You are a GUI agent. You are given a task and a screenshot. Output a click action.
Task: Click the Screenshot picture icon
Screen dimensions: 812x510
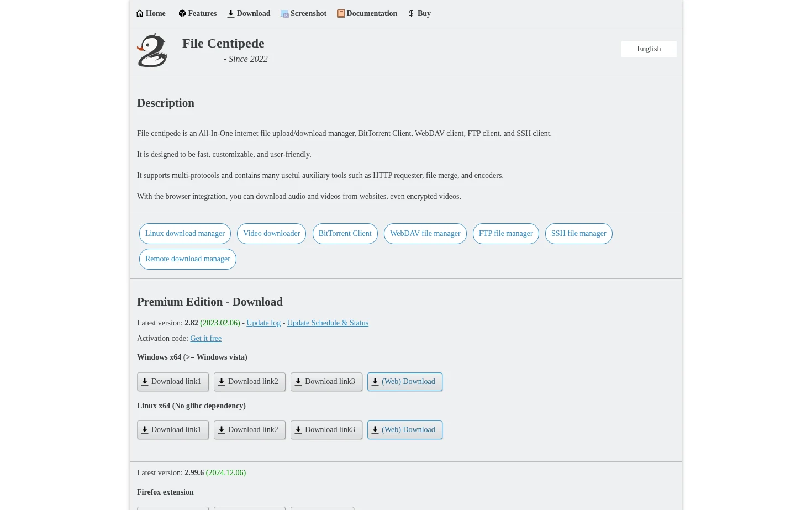pos(284,14)
